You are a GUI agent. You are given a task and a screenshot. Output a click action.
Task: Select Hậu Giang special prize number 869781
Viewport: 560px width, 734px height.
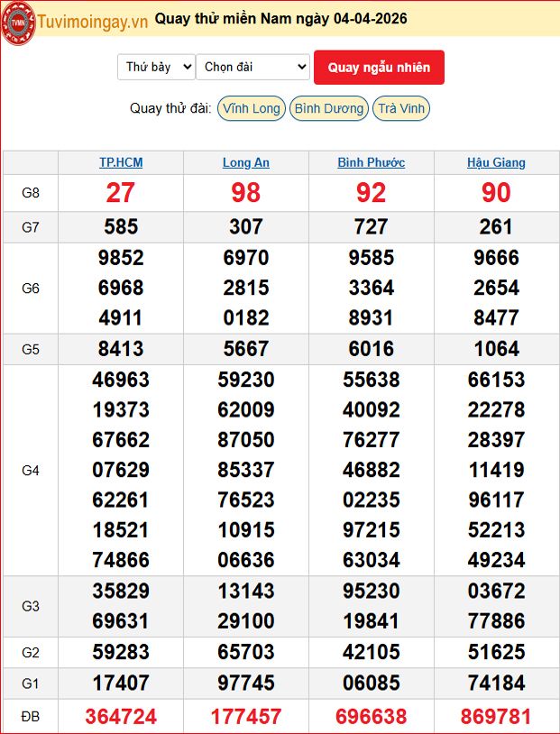pyautogui.click(x=496, y=717)
